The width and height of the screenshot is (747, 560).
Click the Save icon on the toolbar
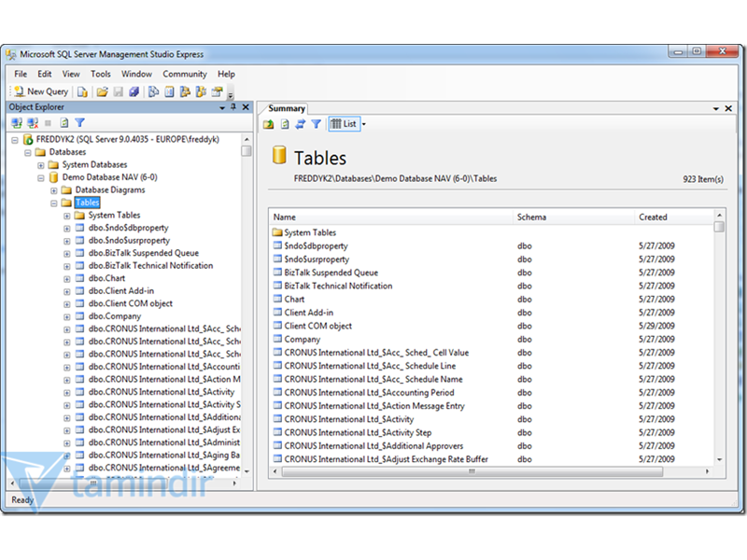coord(118,92)
